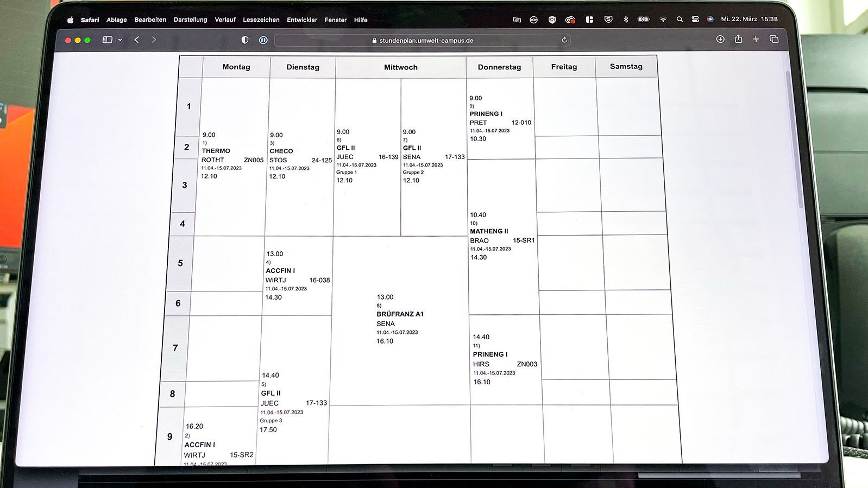Open the Entwickler menu
The width and height of the screenshot is (868, 488).
302,20
